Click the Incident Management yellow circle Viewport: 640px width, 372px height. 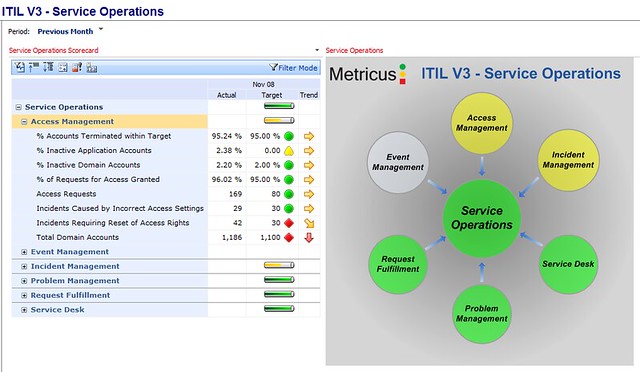pos(568,160)
